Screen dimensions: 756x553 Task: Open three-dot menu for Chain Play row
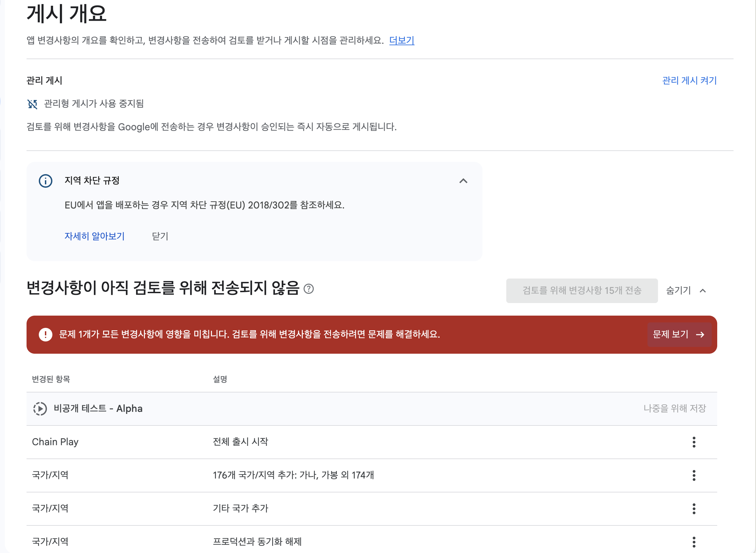[694, 442]
